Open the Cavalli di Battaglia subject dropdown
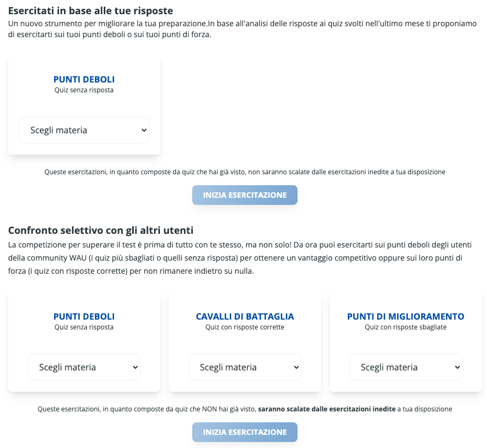 pyautogui.click(x=245, y=367)
